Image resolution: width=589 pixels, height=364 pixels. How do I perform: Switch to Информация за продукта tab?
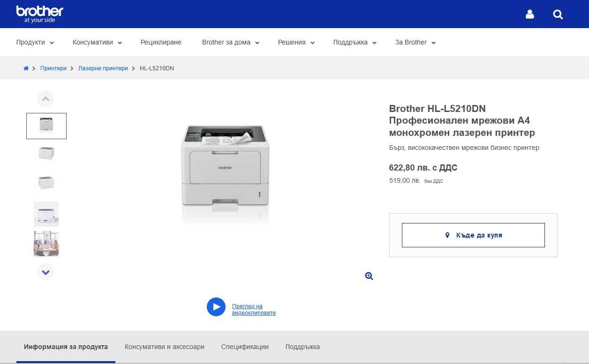[x=66, y=347]
